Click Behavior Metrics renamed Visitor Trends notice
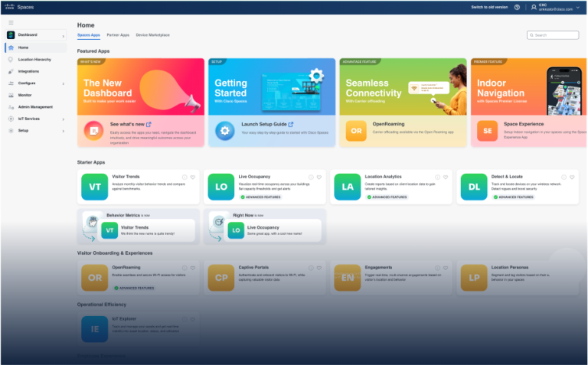588x365 pixels. click(x=138, y=226)
